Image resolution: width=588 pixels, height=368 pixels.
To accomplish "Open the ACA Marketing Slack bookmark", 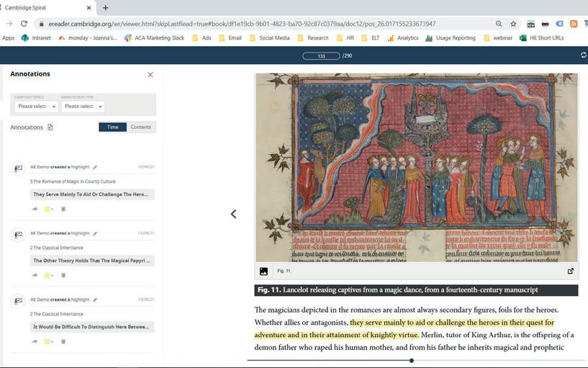I will tap(155, 38).
